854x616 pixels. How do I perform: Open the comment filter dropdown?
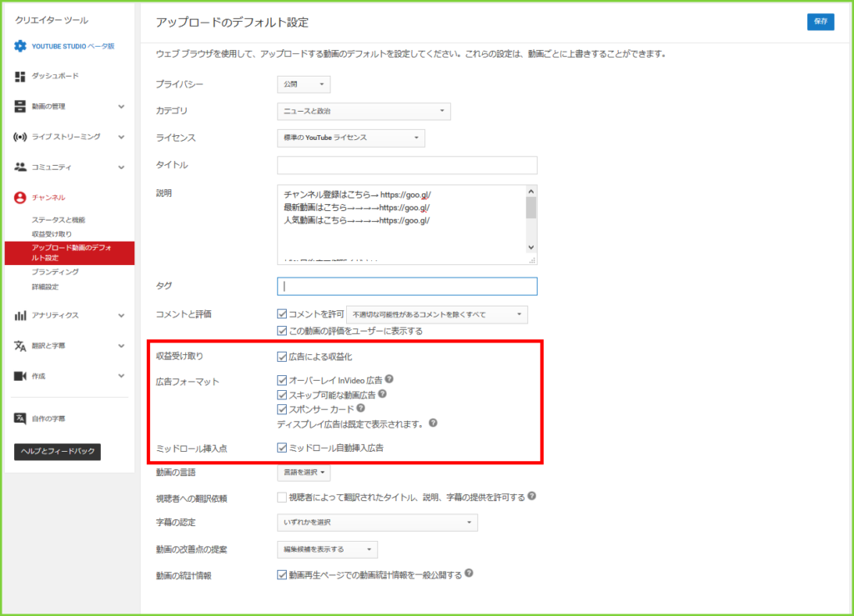437,314
